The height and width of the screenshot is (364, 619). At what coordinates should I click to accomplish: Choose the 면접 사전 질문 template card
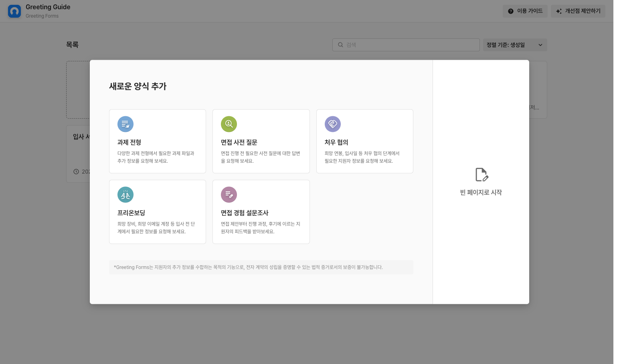[261, 141]
